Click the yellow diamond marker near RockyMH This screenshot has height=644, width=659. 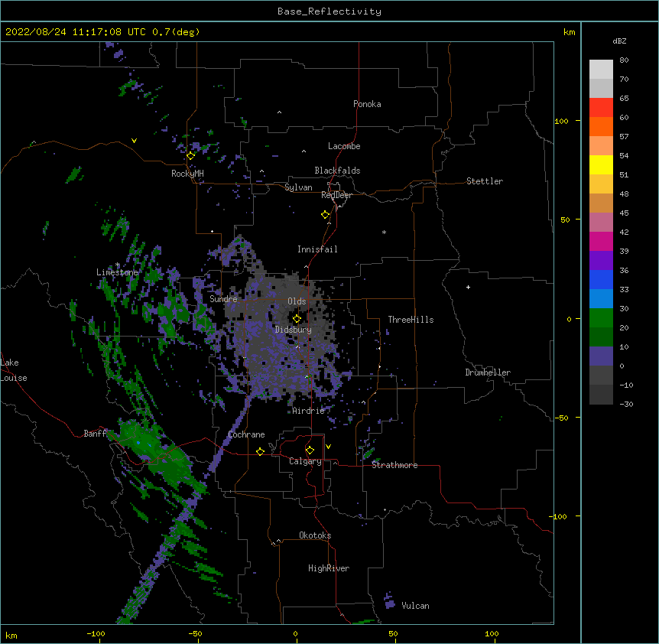[190, 156]
